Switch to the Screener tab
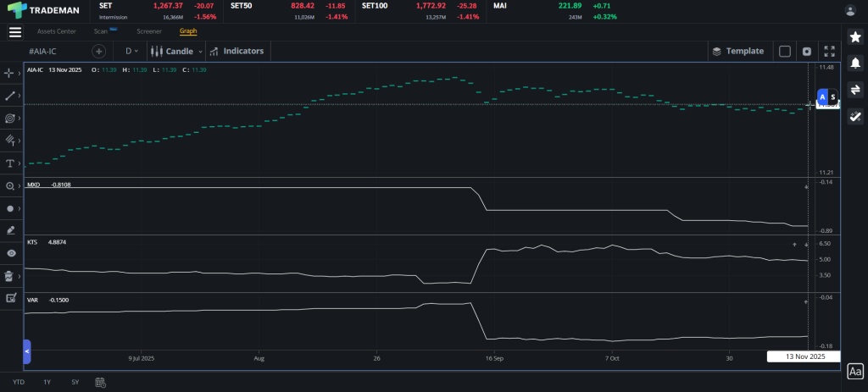This screenshot has width=868, height=392. pyautogui.click(x=149, y=31)
